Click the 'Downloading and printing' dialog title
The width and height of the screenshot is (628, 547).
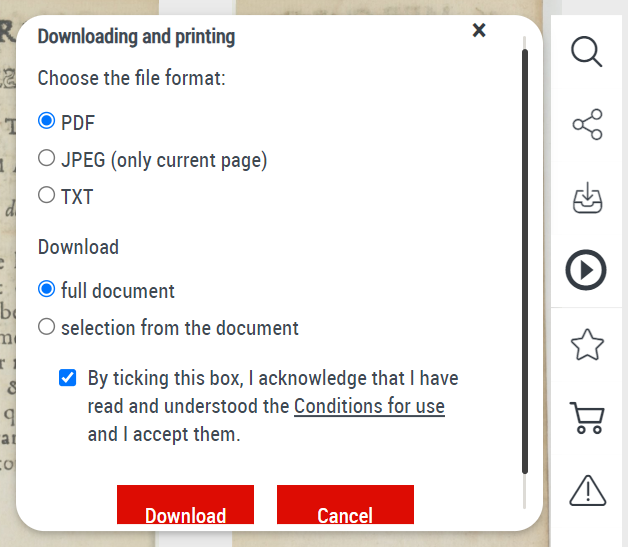tap(136, 37)
